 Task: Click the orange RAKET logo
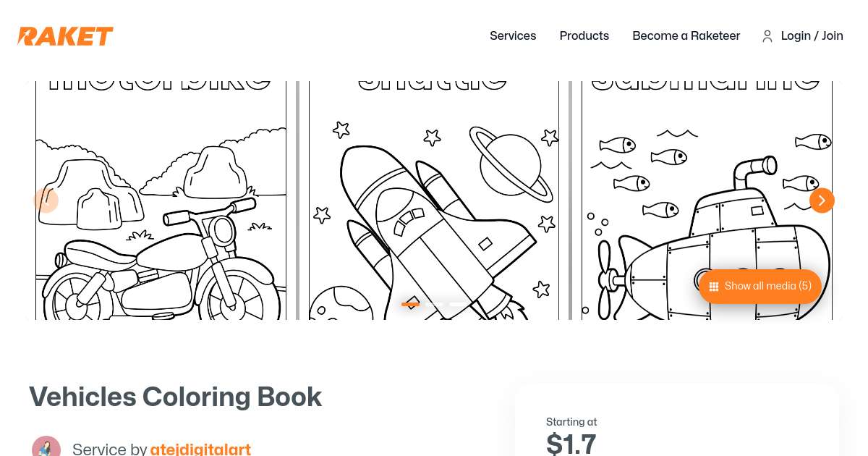pos(65,35)
